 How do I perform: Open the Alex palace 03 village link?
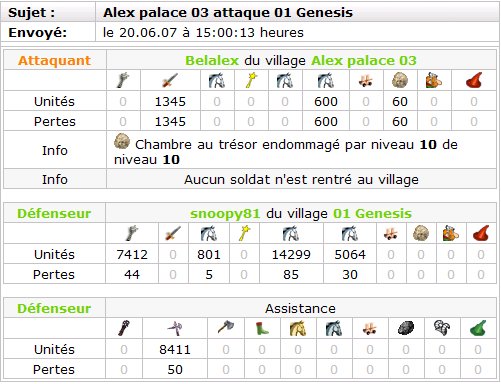pos(364,61)
